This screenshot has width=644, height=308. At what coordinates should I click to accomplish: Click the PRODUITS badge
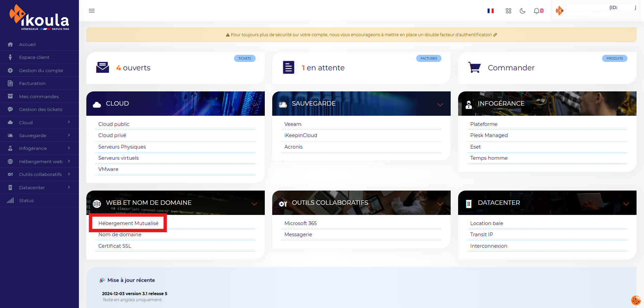click(615, 59)
